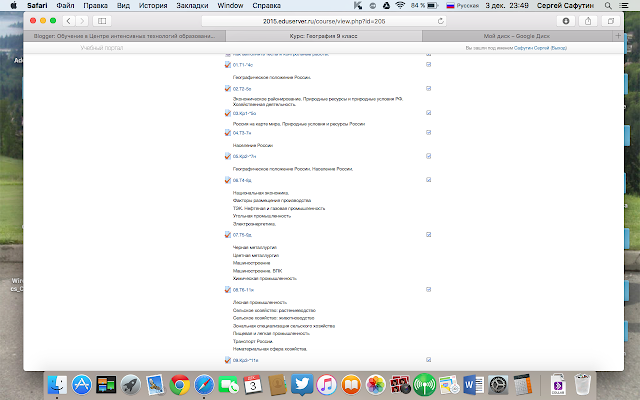Open the 09.Кр3 quiz icon

click(x=228, y=360)
